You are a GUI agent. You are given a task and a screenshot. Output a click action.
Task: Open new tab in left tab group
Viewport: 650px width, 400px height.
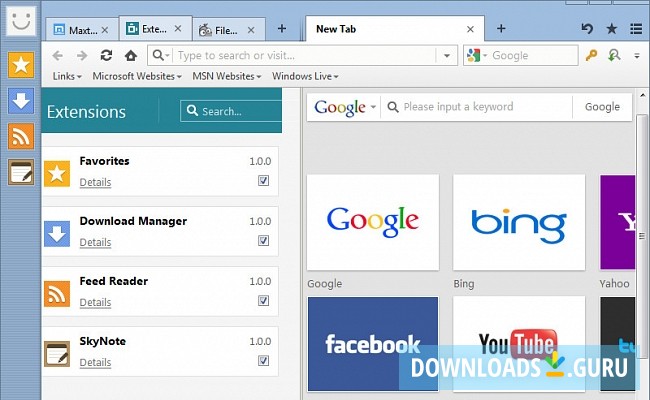click(x=282, y=29)
